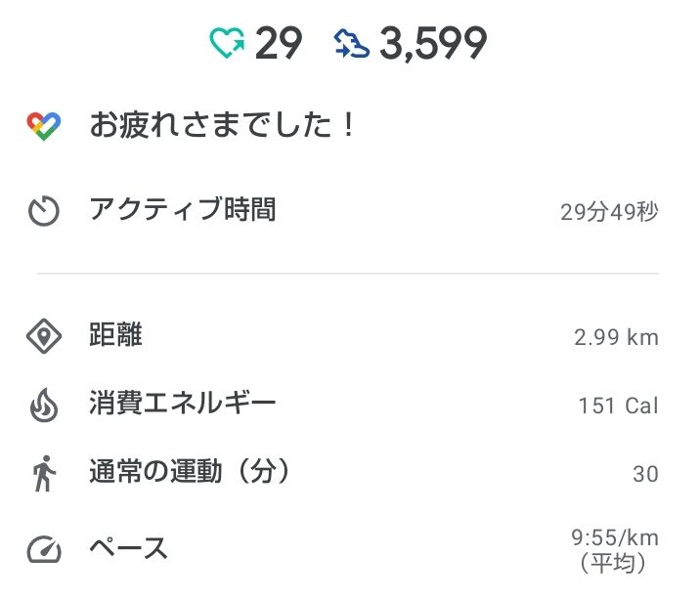The height and width of the screenshot is (599, 700).
Task: Tap the 151 Cal energy value
Action: (618, 406)
